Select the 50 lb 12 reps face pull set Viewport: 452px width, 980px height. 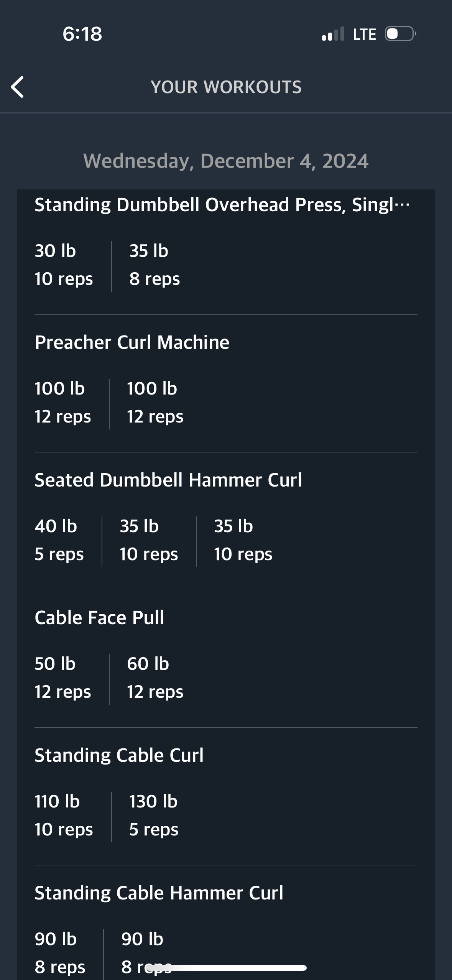click(63, 678)
